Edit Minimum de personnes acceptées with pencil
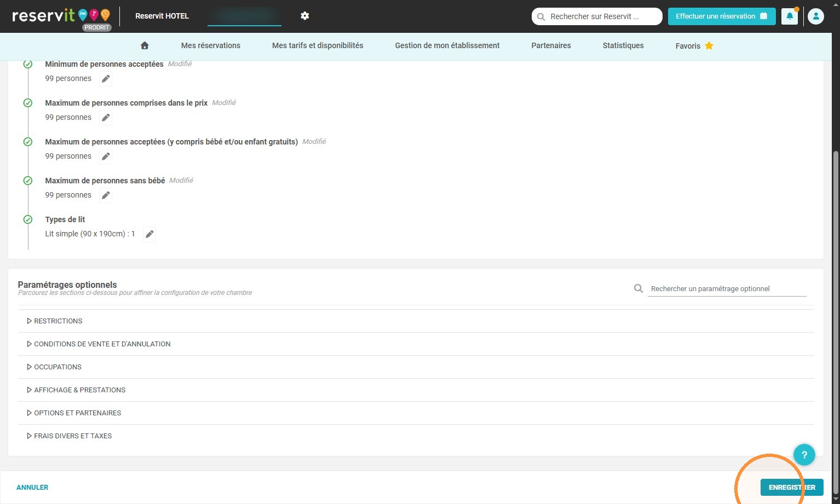The image size is (840, 504). pos(106,79)
